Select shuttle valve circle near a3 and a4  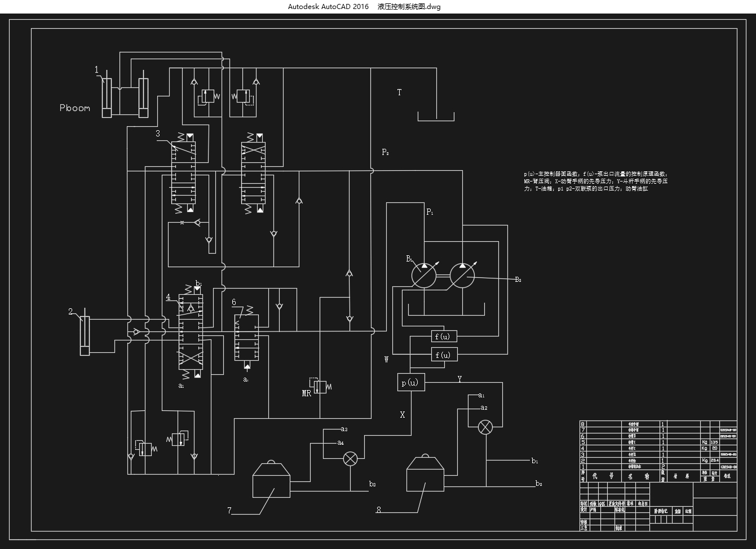tap(351, 458)
